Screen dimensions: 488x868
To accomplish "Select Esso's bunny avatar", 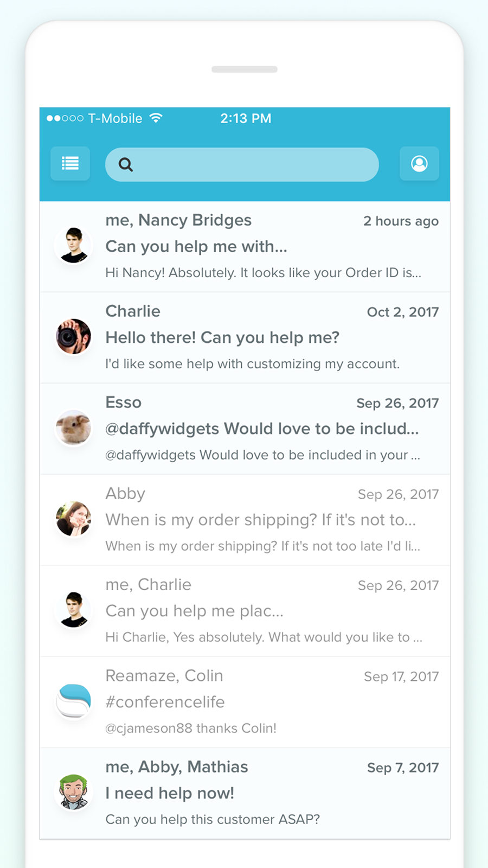I will tap(73, 428).
